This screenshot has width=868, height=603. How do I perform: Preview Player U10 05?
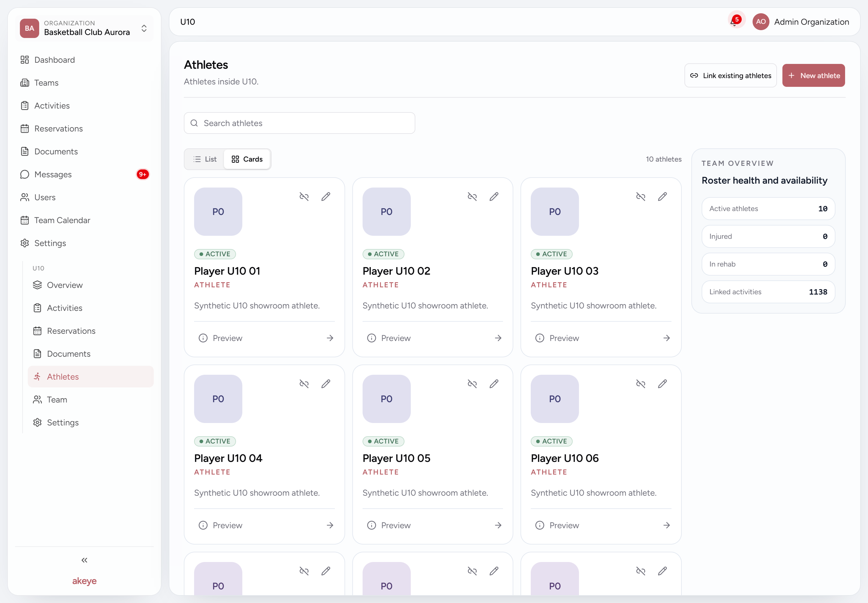point(389,525)
